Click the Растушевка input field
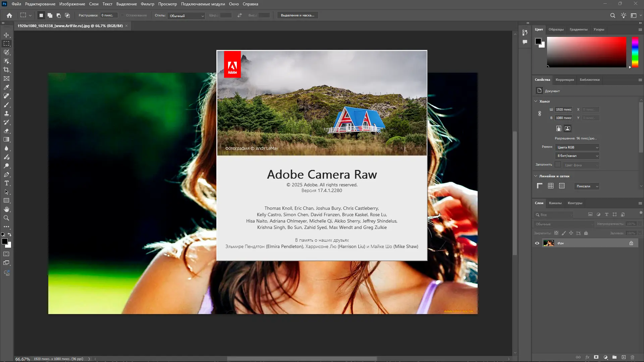The image size is (644, 362). [109, 15]
